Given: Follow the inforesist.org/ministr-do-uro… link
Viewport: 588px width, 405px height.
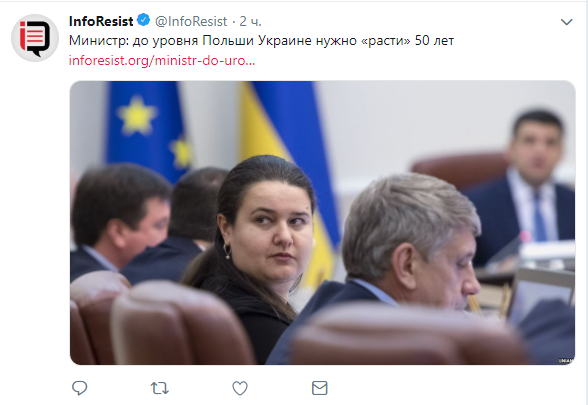Looking at the screenshot, I should coord(162,60).
